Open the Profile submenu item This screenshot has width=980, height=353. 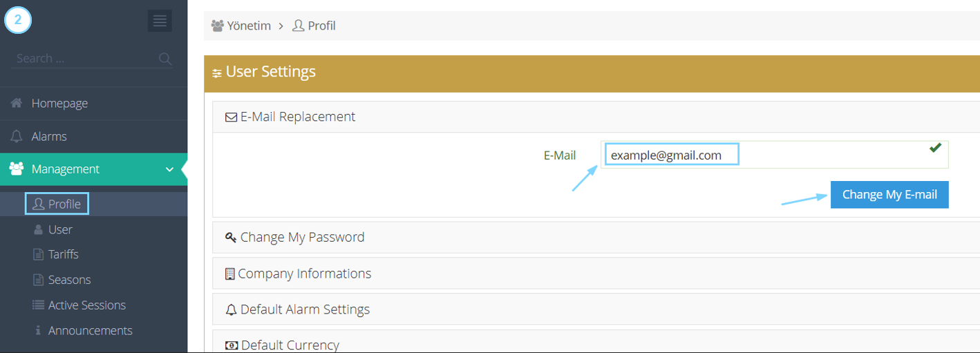pyautogui.click(x=57, y=204)
